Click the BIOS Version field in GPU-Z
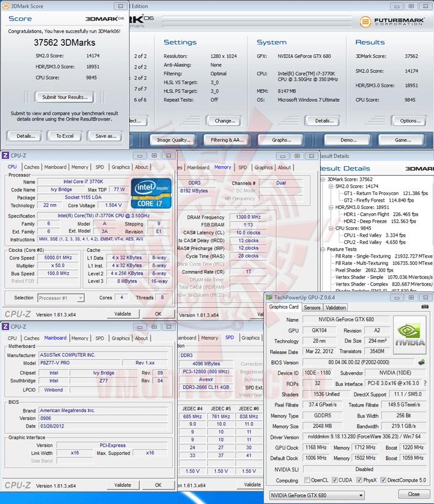The width and height of the screenshot is (434, 504). [359, 362]
